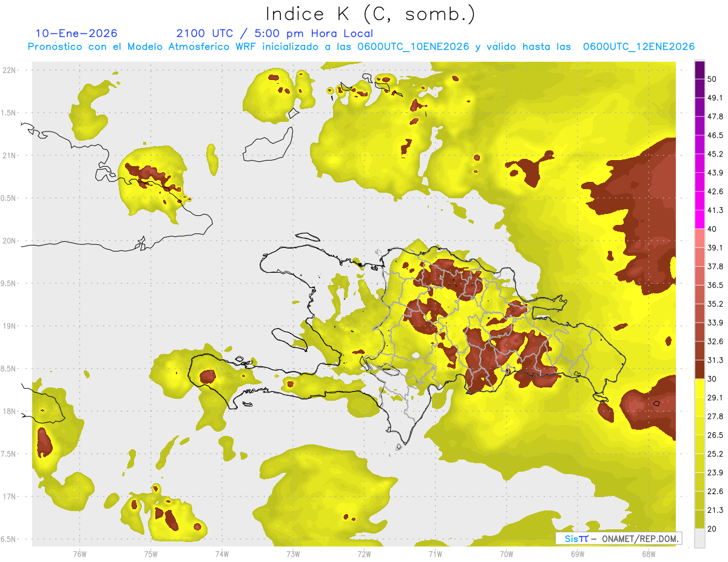Click the grey legend segment below 20
This screenshot has height=562, width=728.
click(699, 538)
